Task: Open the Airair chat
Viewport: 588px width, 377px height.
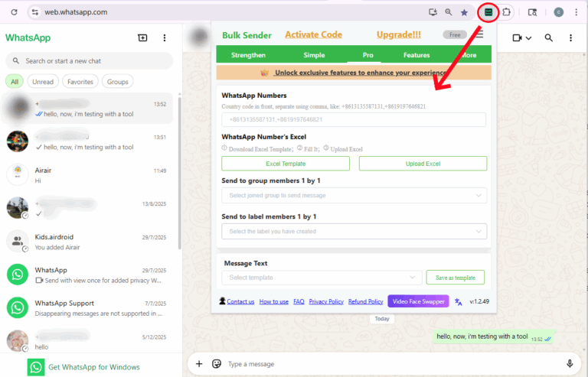Action: click(89, 175)
